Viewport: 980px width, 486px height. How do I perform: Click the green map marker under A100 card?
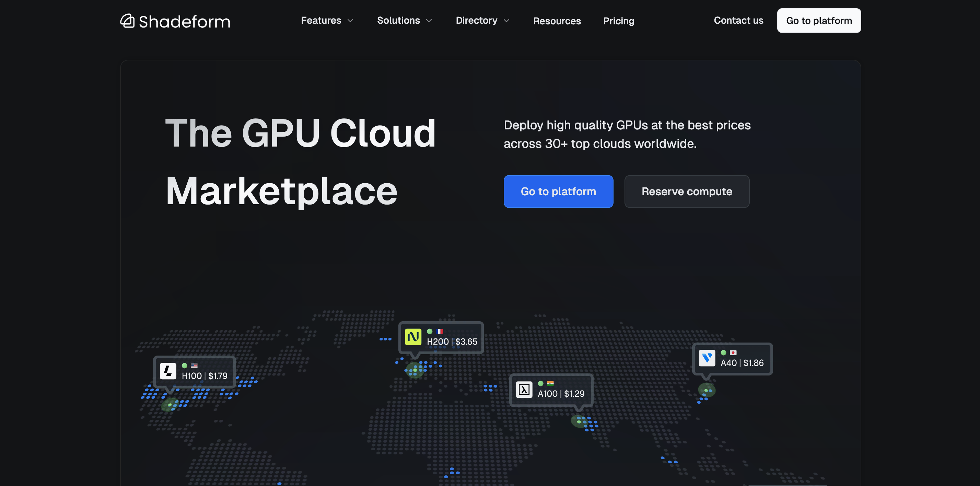[579, 421]
